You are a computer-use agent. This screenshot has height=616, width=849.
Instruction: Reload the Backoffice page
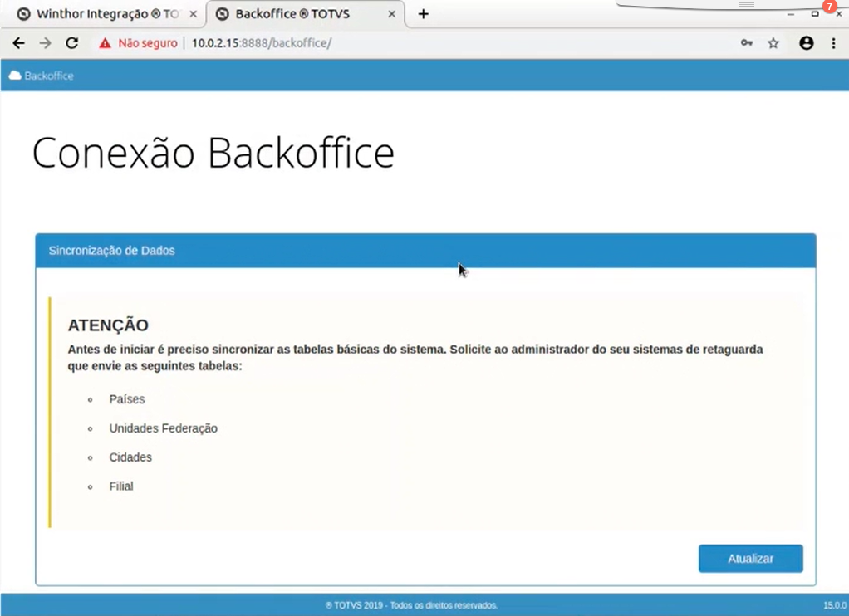[x=72, y=43]
